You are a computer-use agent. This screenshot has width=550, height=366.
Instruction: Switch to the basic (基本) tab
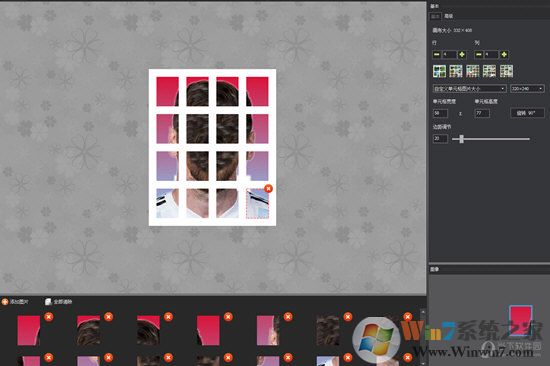point(435,16)
